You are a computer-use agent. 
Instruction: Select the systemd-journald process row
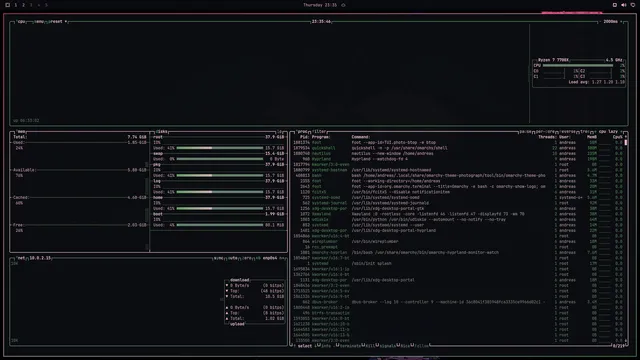458,203
